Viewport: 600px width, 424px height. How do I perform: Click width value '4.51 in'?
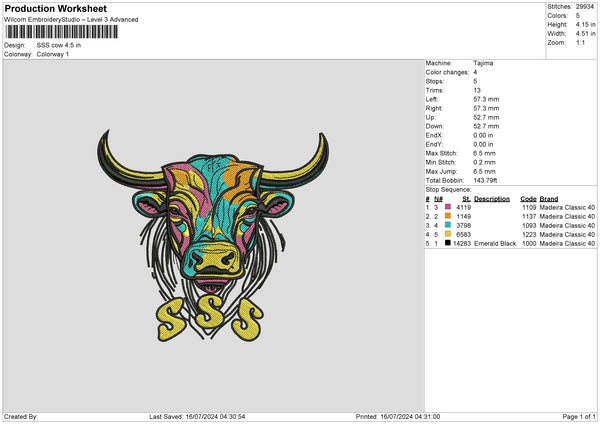tap(586, 34)
